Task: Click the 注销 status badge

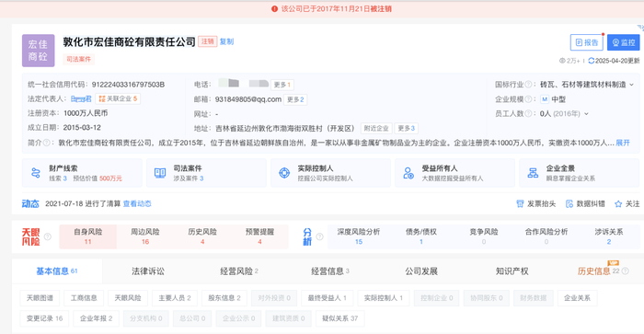Action: click(x=208, y=41)
